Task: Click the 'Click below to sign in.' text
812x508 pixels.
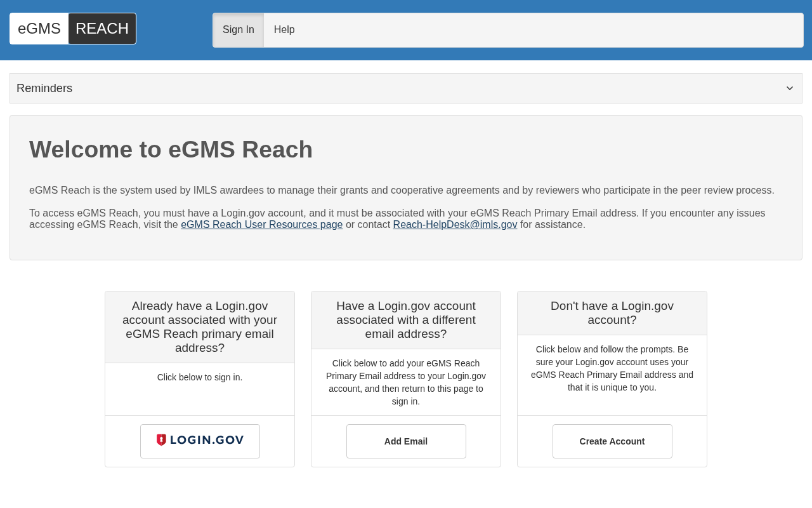Action: pos(200,377)
